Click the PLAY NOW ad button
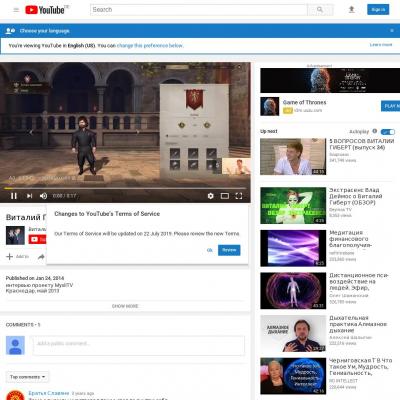 (x=391, y=106)
